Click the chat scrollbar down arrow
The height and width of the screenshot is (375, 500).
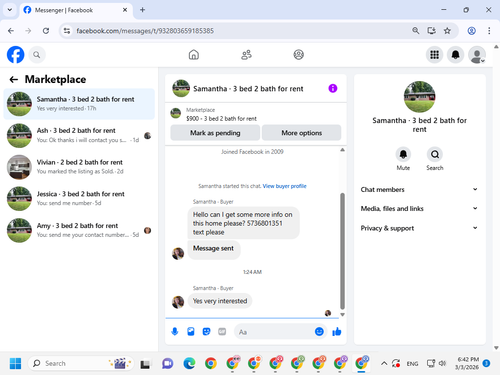[x=342, y=314]
